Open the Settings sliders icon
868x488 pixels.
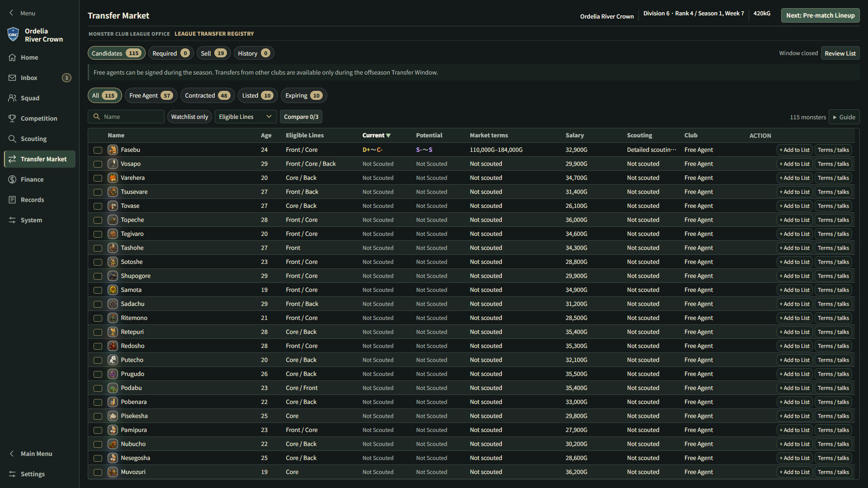click(x=12, y=474)
